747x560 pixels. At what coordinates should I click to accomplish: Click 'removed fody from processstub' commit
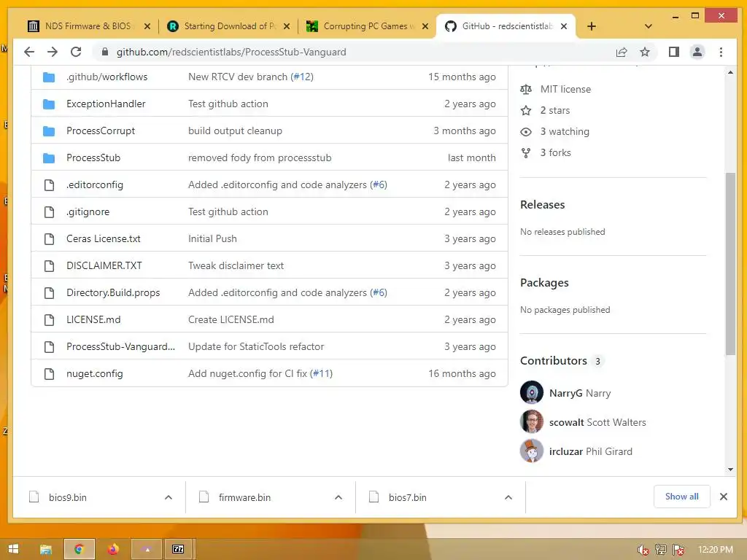[260, 157]
